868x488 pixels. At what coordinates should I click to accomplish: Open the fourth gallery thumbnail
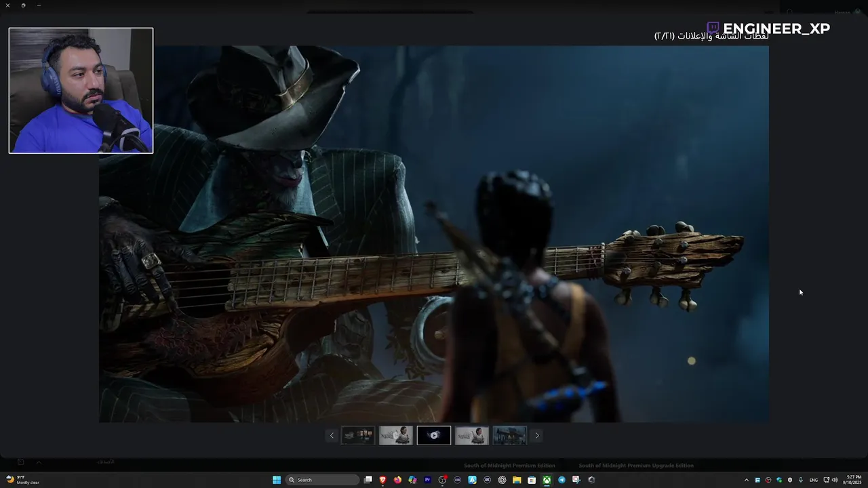pyautogui.click(x=472, y=435)
